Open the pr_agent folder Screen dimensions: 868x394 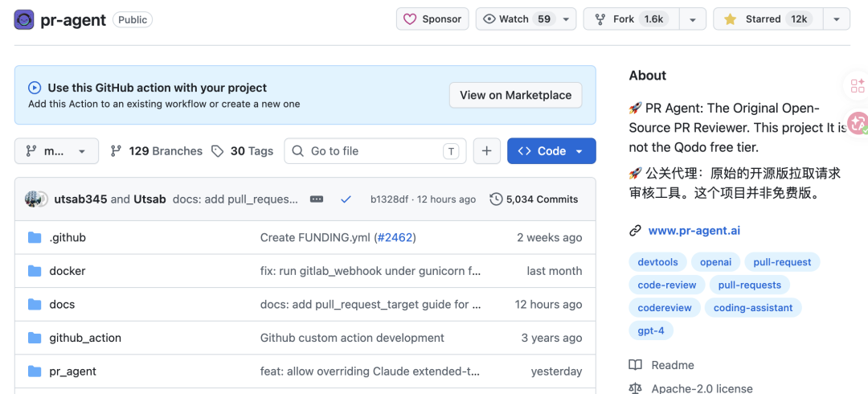tap(73, 371)
